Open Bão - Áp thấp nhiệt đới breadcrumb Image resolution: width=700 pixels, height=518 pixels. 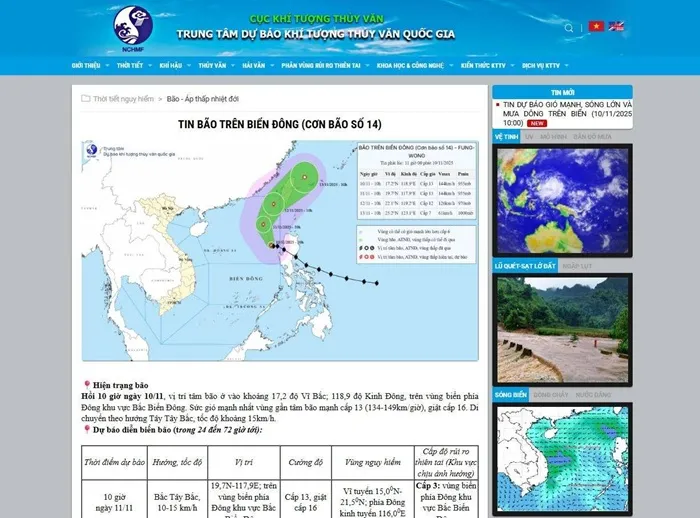pyautogui.click(x=203, y=99)
